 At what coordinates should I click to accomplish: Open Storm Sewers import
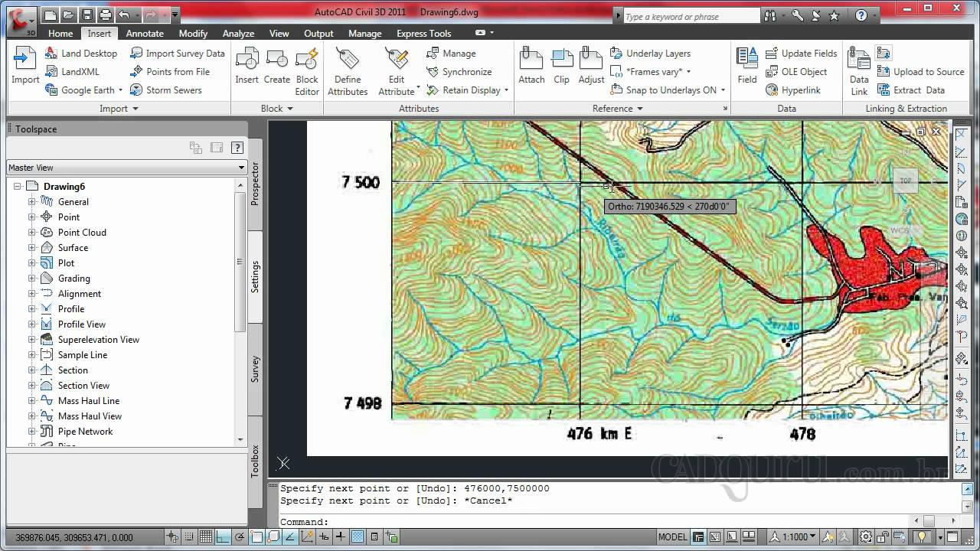(x=166, y=90)
